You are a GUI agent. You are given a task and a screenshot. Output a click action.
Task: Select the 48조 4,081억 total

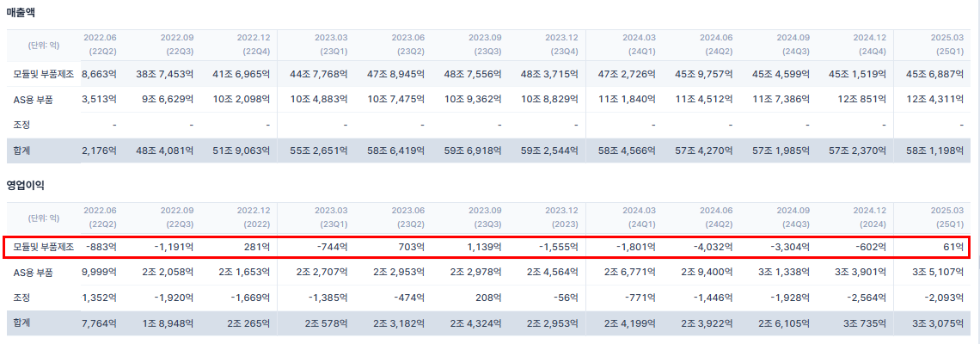(164, 150)
